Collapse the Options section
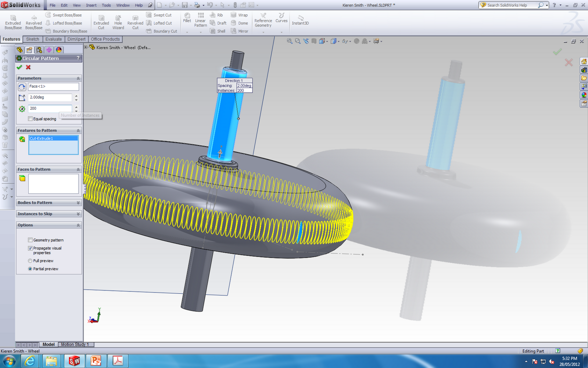 pos(78,225)
